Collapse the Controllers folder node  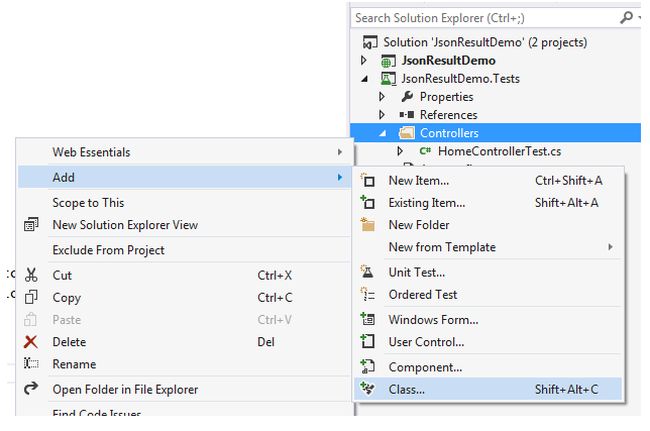(382, 133)
